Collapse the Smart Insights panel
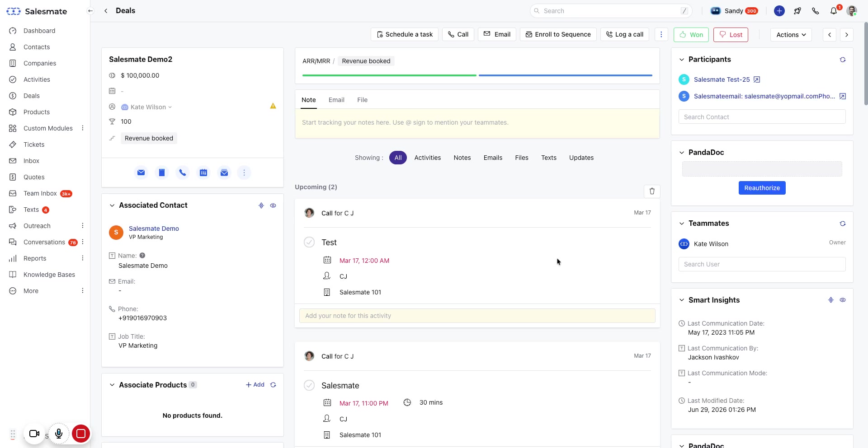 tap(682, 300)
